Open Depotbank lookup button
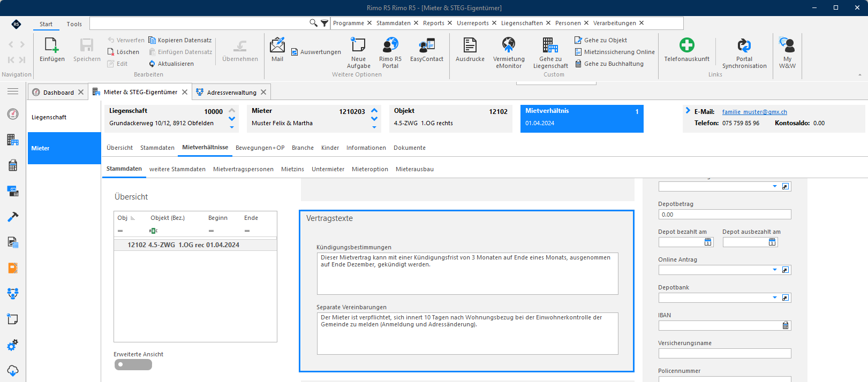Screen dimensions: 868x382 click(x=786, y=298)
